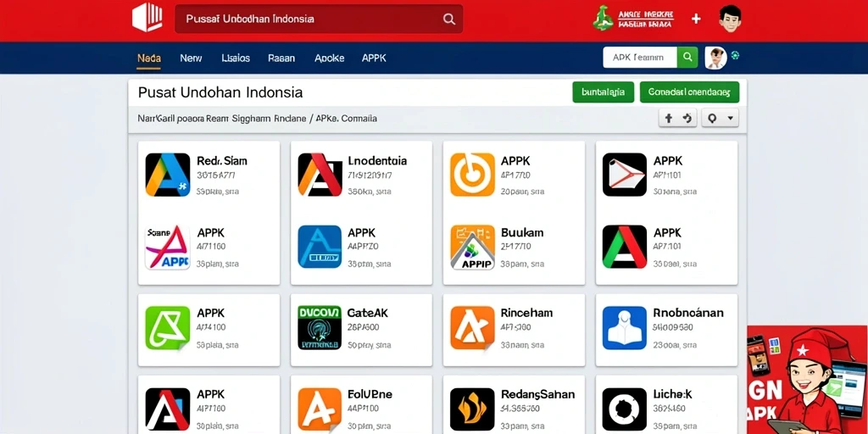The image size is (868, 434).
Task: Click the GateAK title text
Action: click(x=368, y=313)
